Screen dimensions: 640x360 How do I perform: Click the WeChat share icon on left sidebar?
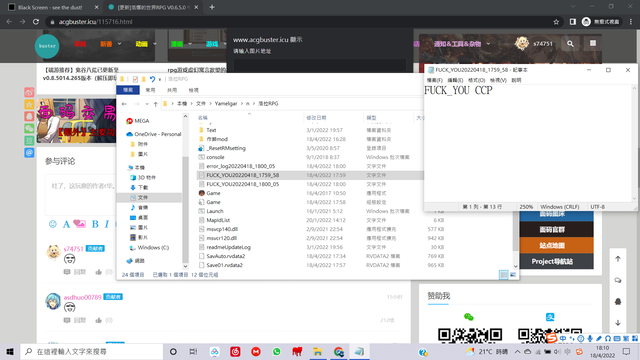29,129
